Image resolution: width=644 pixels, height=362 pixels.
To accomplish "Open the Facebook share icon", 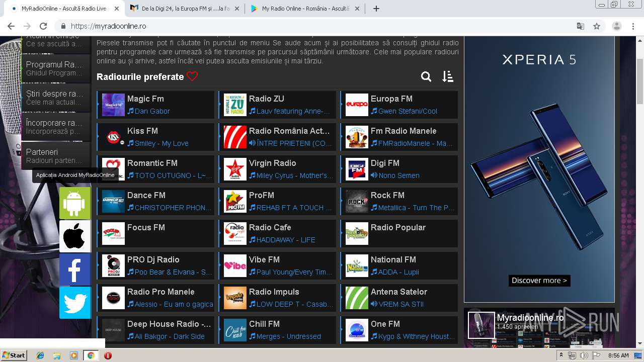I will [75, 269].
